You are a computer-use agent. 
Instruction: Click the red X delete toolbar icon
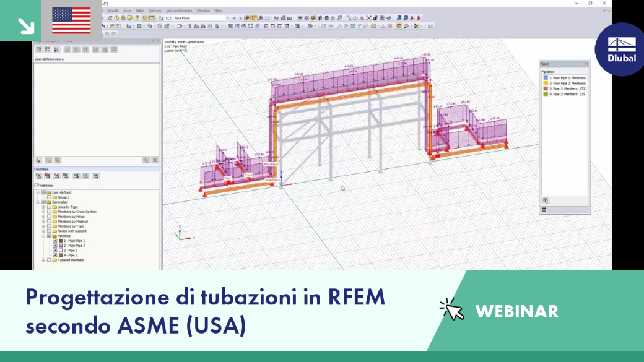[369, 18]
